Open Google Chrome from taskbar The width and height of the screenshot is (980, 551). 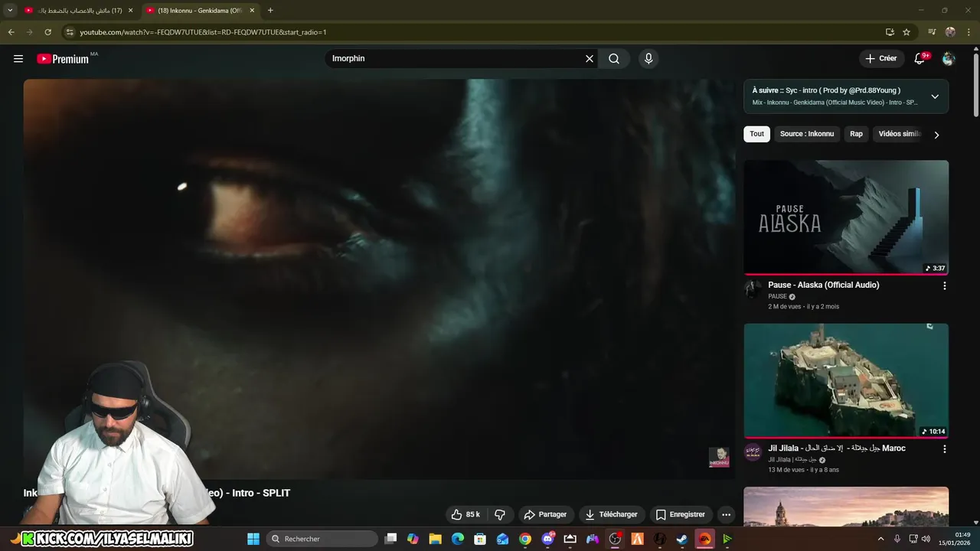click(525, 539)
